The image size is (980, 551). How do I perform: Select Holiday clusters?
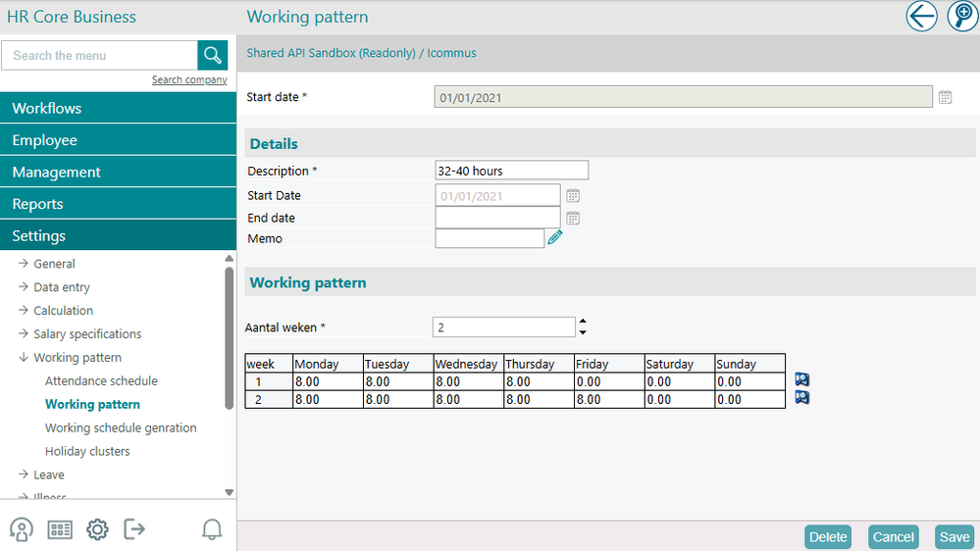coord(87,451)
